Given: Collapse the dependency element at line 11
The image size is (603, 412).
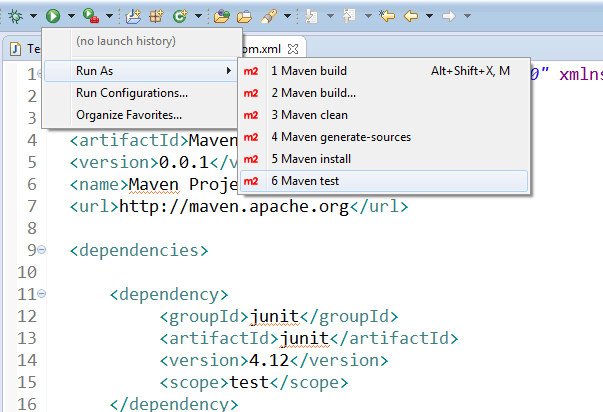Looking at the screenshot, I should click(x=43, y=295).
